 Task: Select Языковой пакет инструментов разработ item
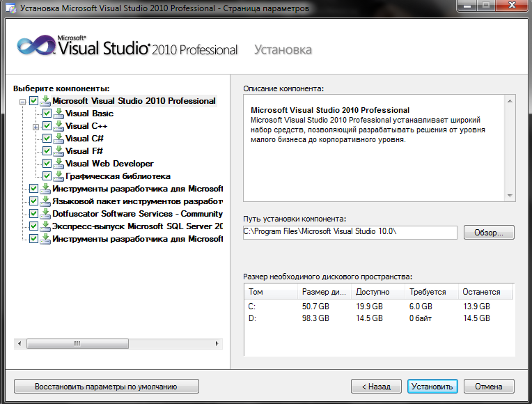coord(137,201)
